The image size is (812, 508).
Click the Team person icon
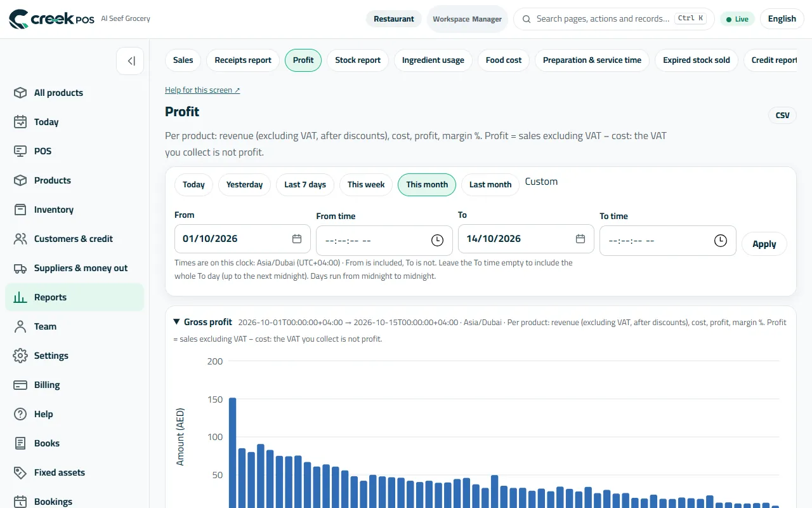tap(20, 326)
